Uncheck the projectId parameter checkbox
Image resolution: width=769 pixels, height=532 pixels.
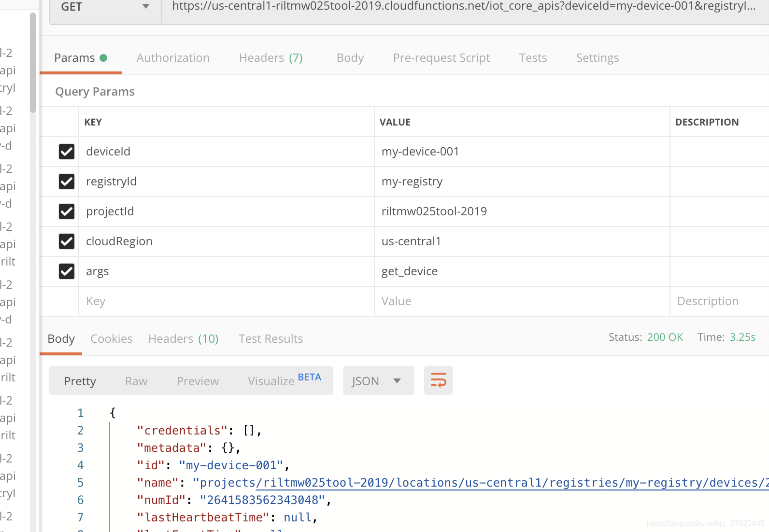(67, 211)
